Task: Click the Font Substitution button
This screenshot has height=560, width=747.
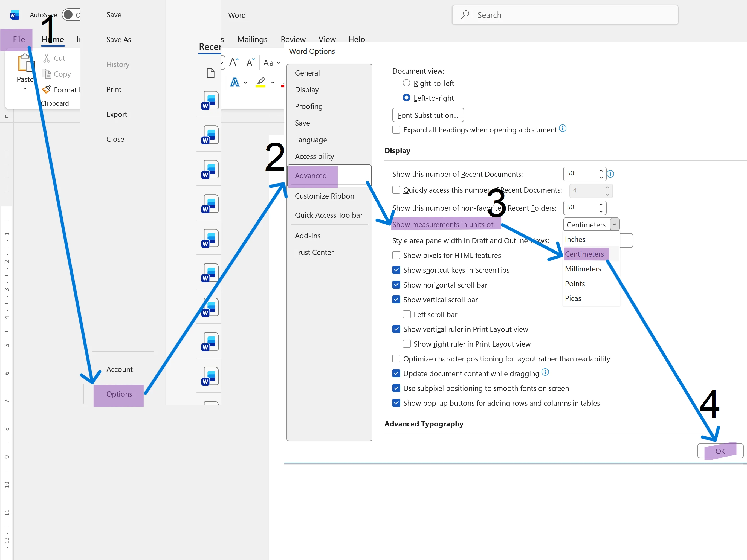Action: click(428, 115)
